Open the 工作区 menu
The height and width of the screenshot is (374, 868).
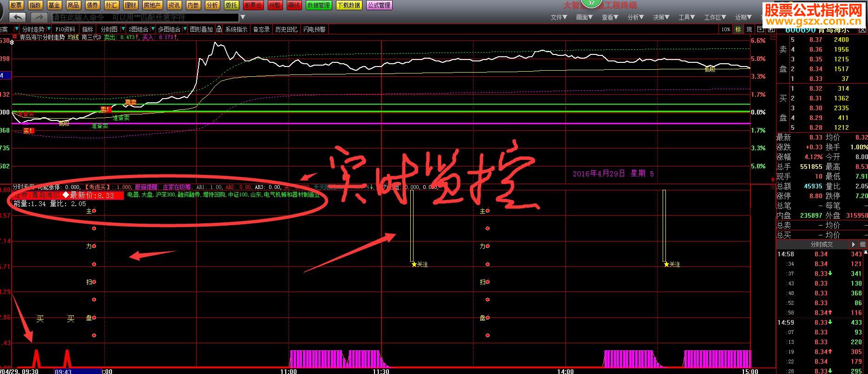pos(715,17)
